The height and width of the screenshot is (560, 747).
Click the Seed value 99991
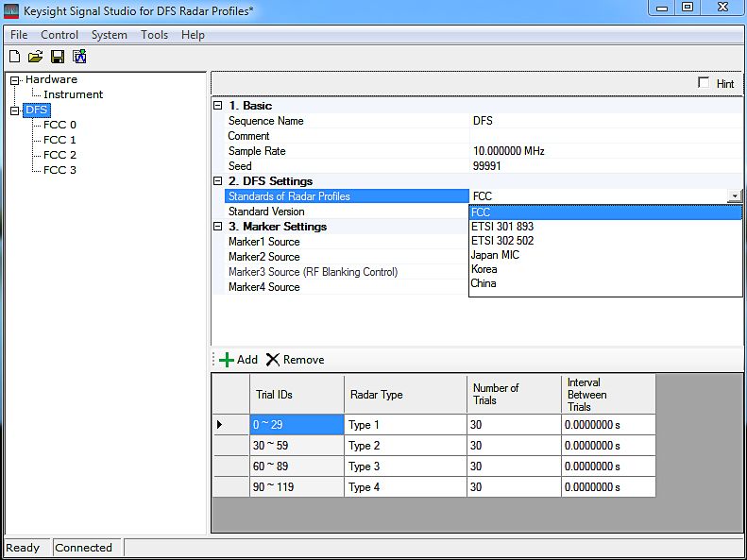pyautogui.click(x=605, y=166)
